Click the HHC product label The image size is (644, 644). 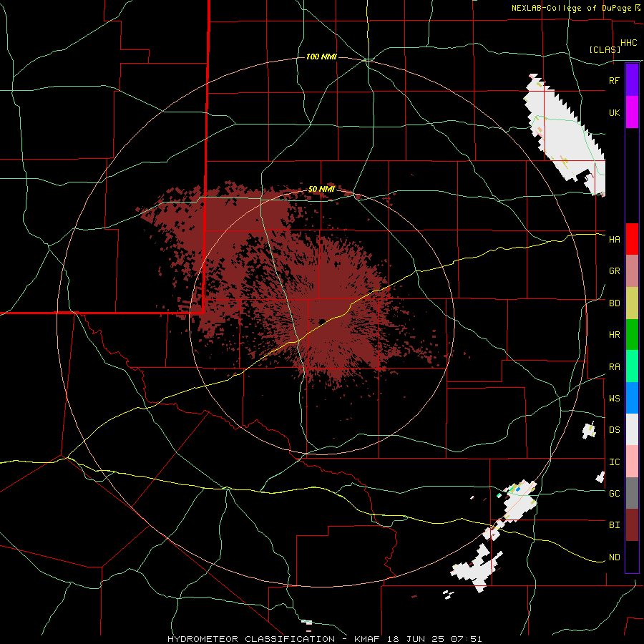point(628,43)
